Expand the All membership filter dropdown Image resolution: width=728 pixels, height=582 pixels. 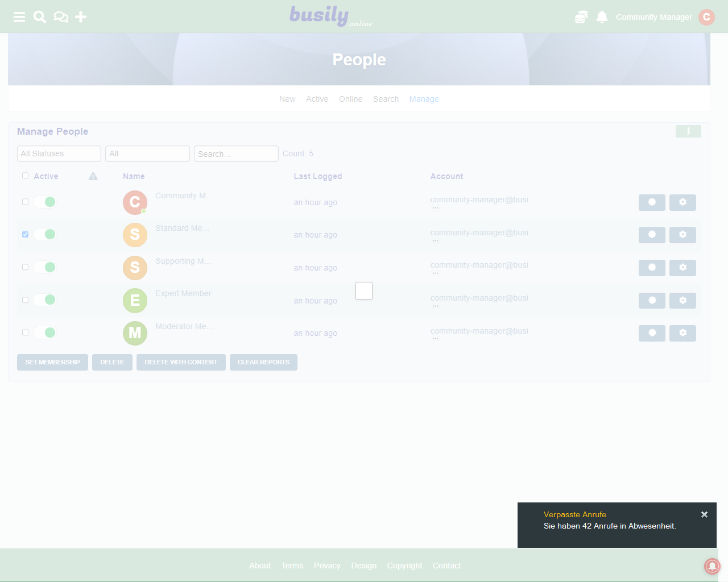(147, 153)
